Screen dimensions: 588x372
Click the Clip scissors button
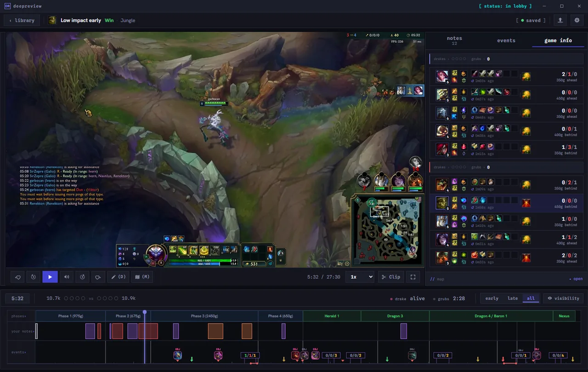point(391,277)
